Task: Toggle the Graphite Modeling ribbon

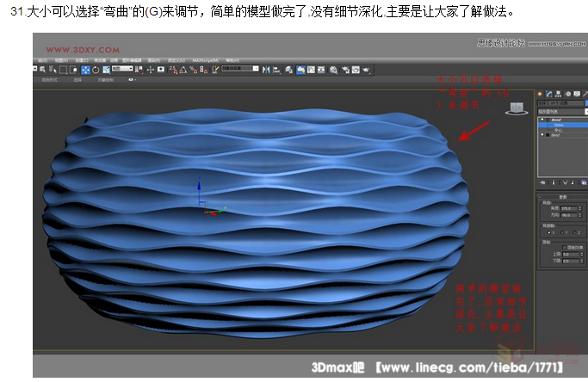Action: 300,70
